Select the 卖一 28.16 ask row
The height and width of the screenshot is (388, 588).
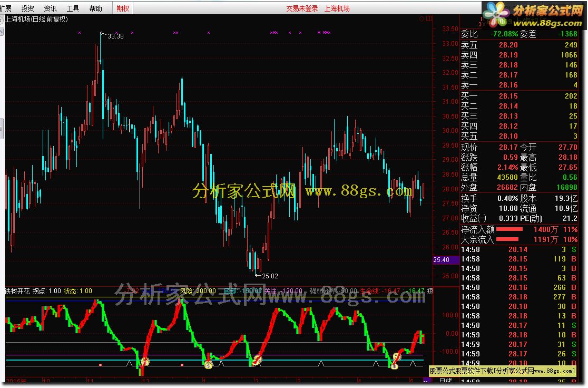[x=519, y=85]
